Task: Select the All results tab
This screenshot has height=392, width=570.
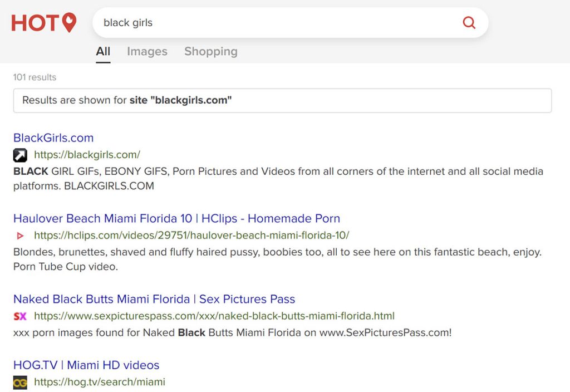Action: (102, 51)
